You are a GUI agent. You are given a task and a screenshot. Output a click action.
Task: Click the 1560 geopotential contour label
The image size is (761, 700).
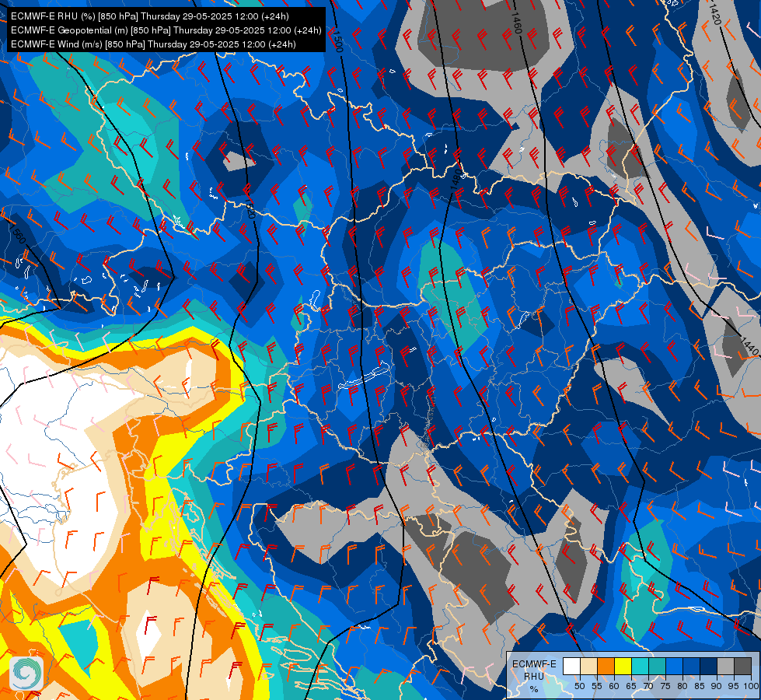(18, 233)
